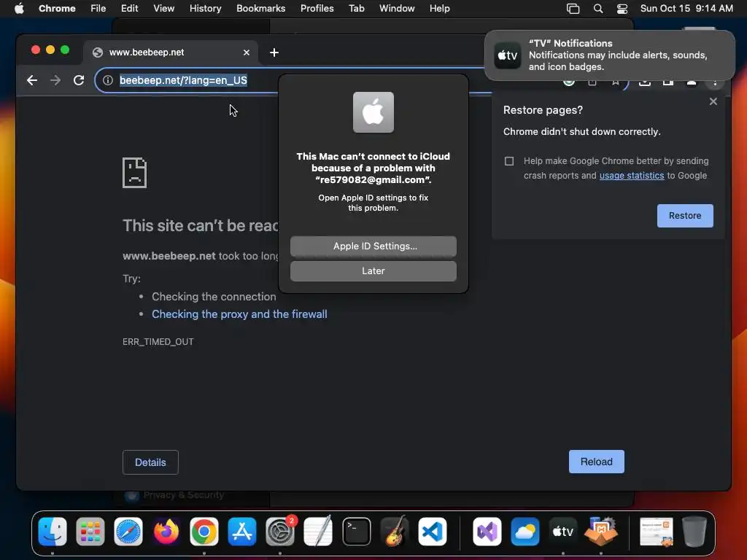
Task: Click the Stage Manager windows icon in menu bar
Action: pos(573,9)
